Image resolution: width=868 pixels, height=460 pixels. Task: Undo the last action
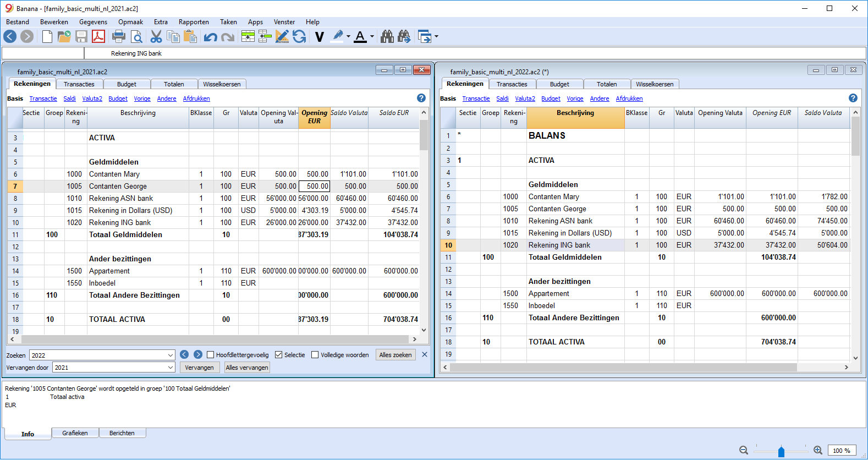210,37
